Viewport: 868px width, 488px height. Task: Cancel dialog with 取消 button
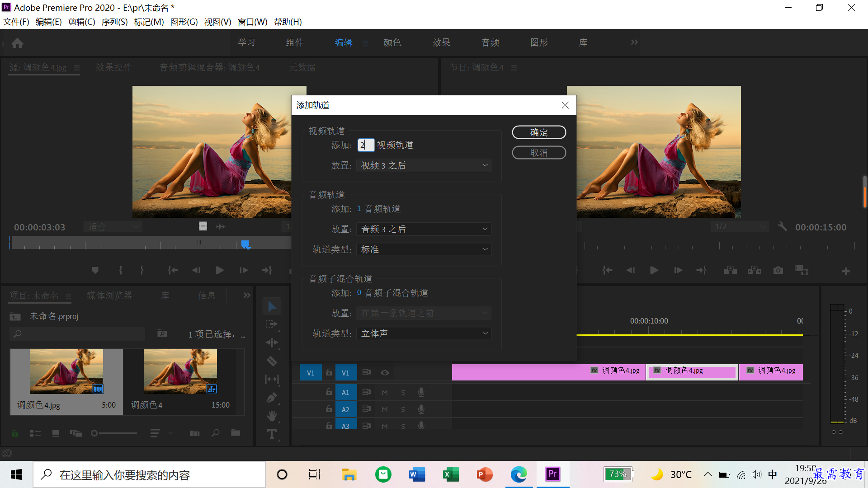coord(539,153)
